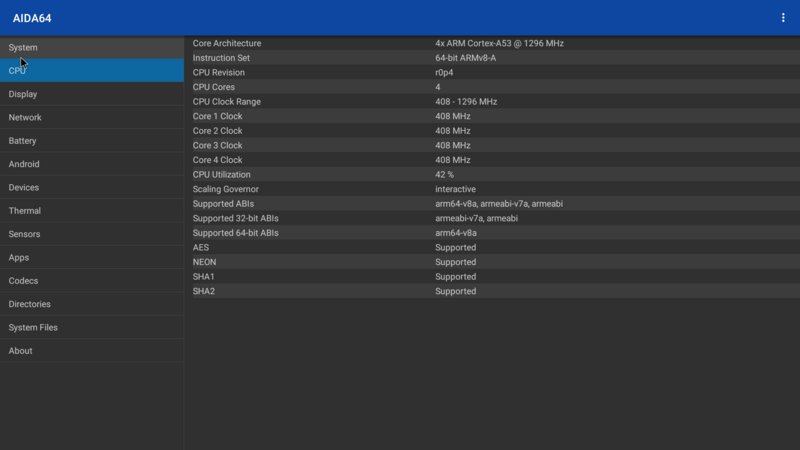Select the NEON row label
800x450 pixels.
pyautogui.click(x=205, y=262)
